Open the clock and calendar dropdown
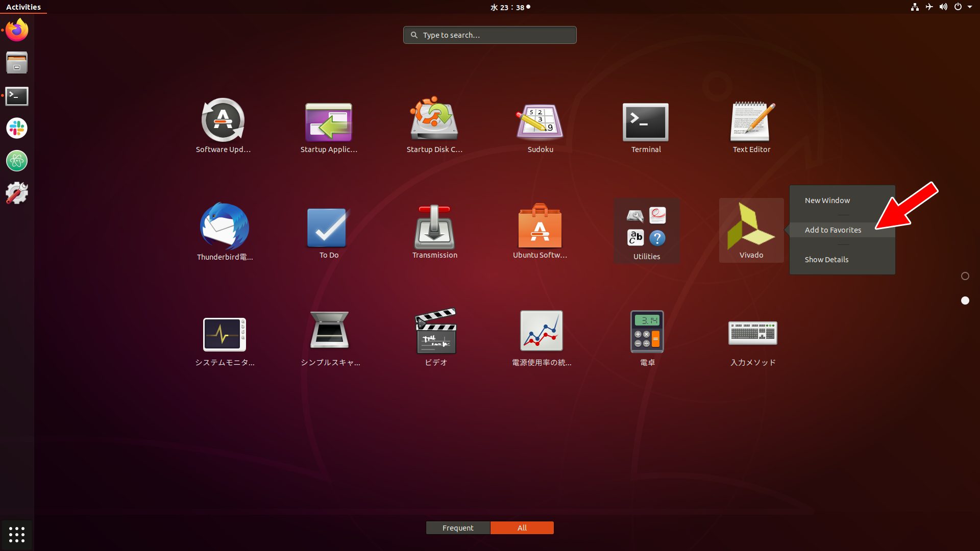Image resolution: width=980 pixels, height=551 pixels. tap(510, 7)
